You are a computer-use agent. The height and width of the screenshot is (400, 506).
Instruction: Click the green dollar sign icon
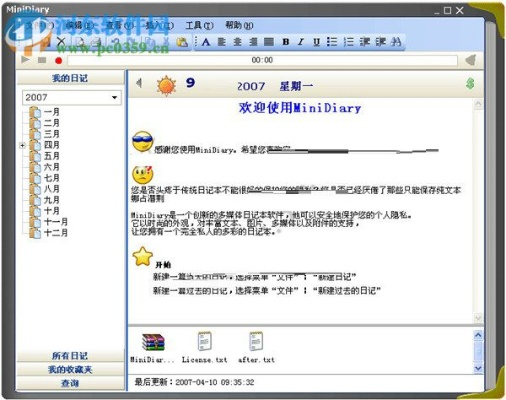click(470, 83)
